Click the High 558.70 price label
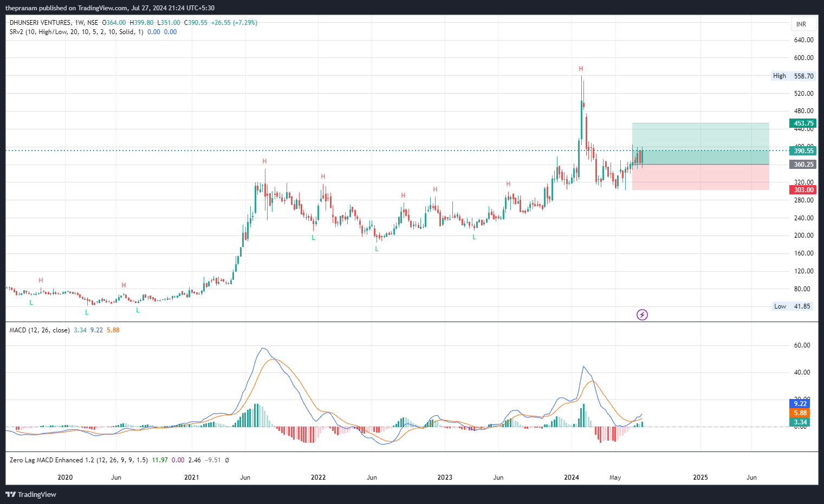 click(794, 76)
